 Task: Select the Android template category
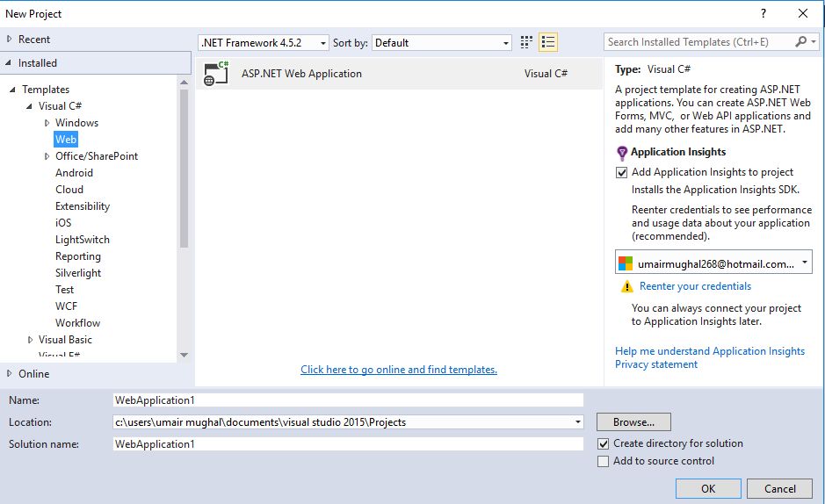pyautogui.click(x=74, y=173)
